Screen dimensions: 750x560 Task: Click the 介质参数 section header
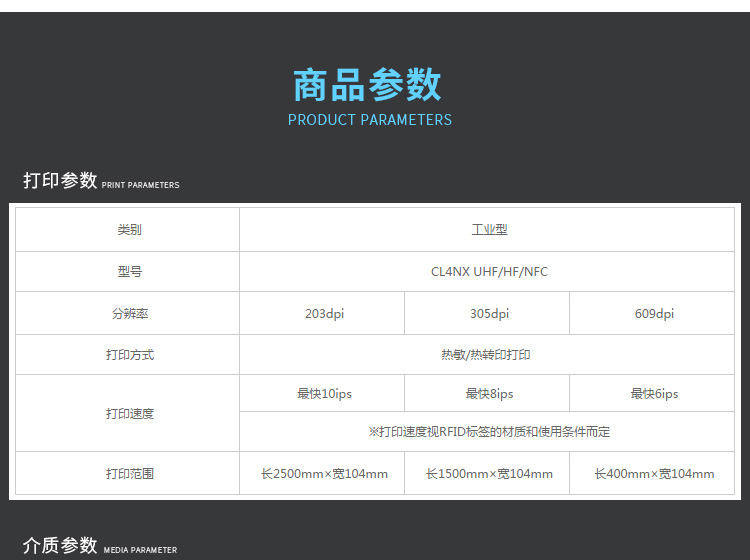(x=60, y=546)
